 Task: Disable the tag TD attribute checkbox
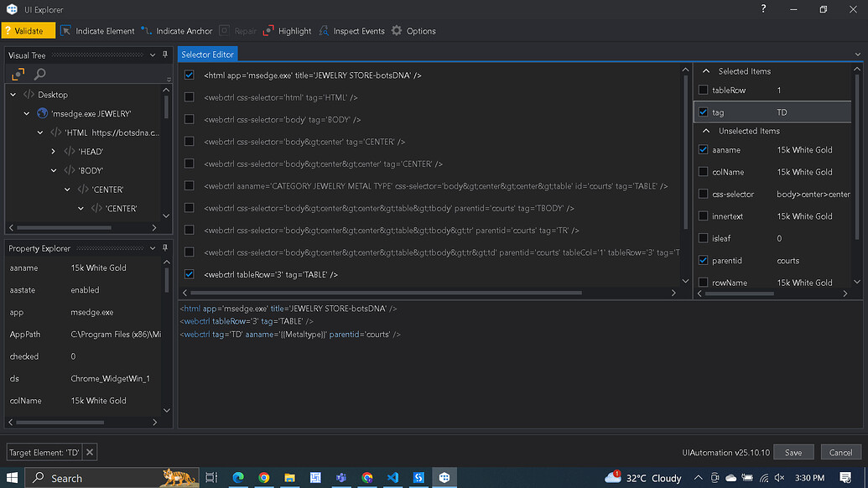coord(703,112)
